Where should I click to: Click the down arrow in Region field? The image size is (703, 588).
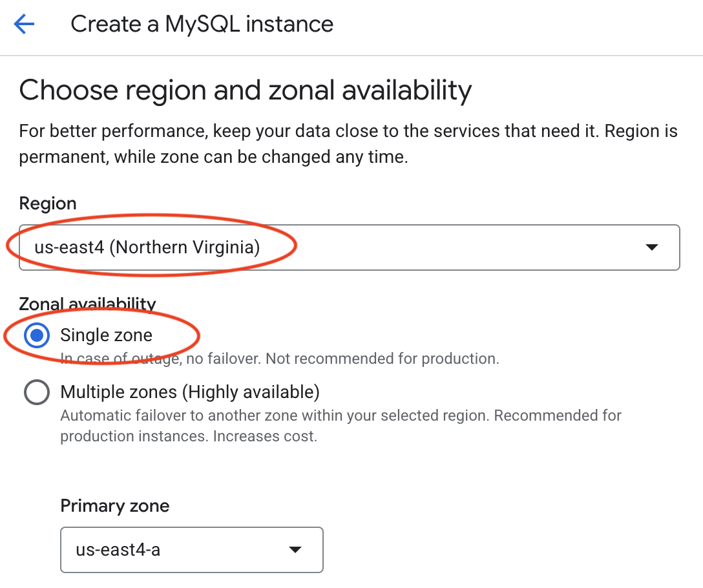[653, 247]
